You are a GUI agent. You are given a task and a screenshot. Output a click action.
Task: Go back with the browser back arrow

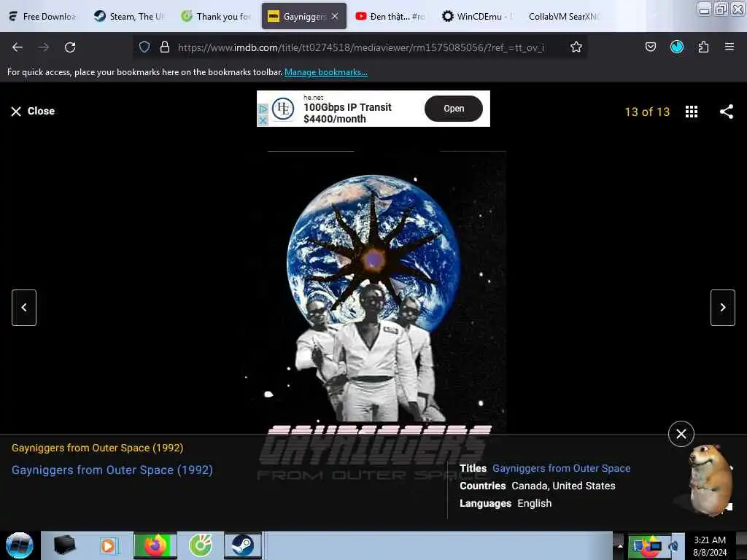click(18, 47)
